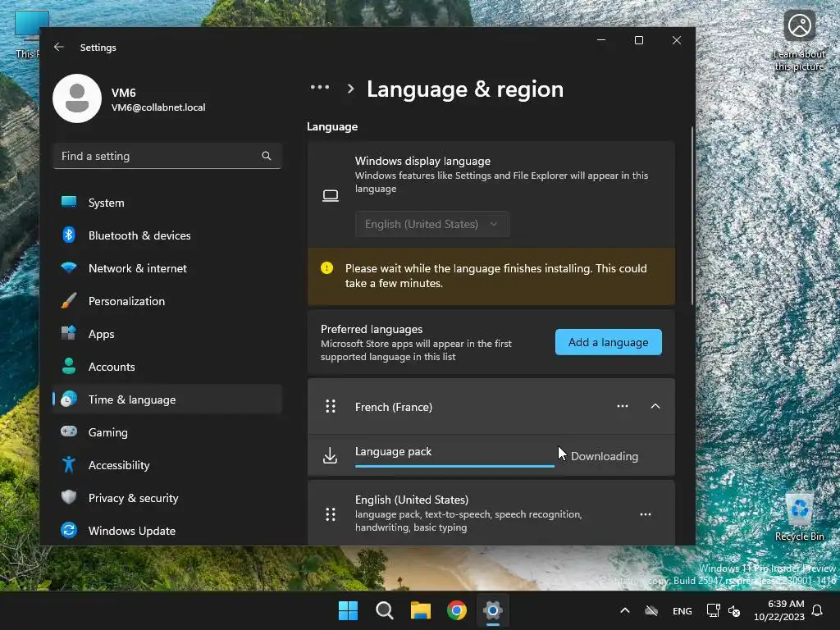Screen dimensions: 840x630
Task: Go to Accessibility settings
Action: [x=167, y=465]
